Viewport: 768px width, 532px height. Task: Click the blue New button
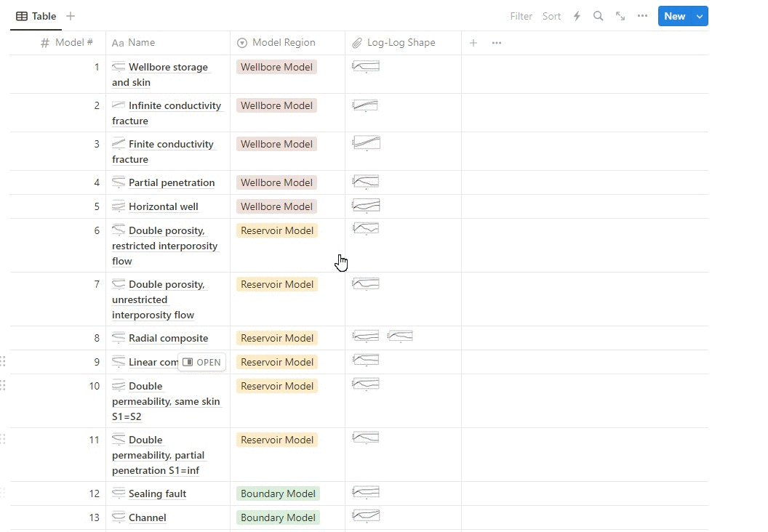(x=674, y=15)
